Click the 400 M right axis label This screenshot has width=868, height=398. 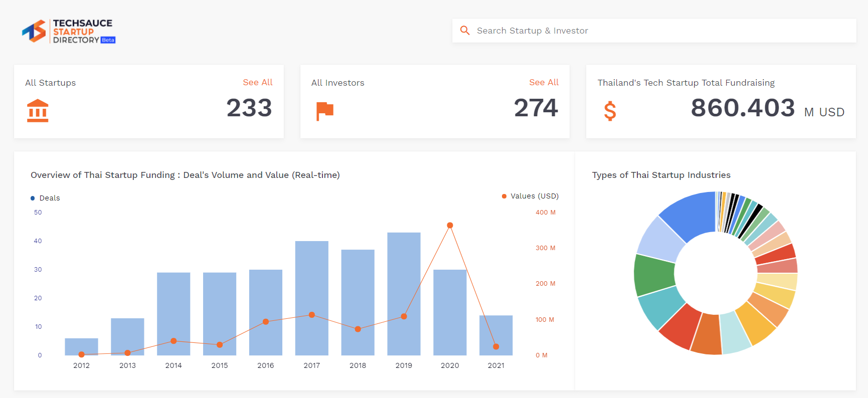(546, 213)
